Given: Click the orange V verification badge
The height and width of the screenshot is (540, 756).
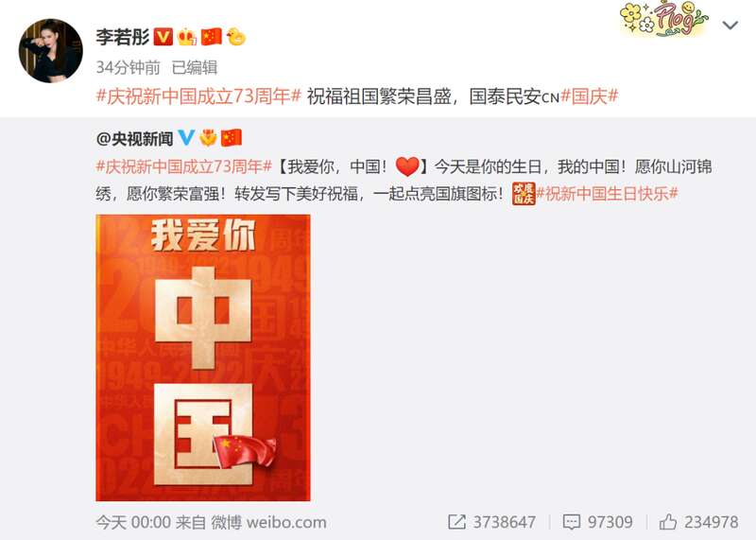Looking at the screenshot, I should pyautogui.click(x=163, y=37).
